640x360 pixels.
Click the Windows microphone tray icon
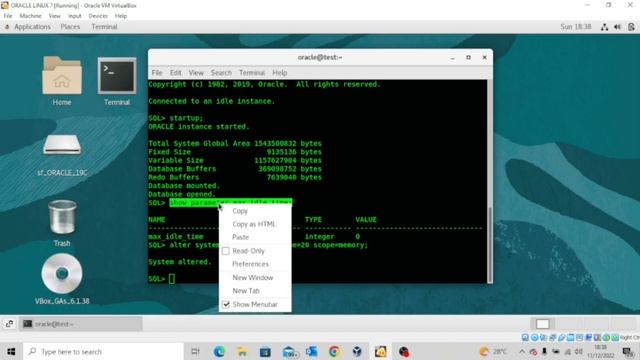coord(544,351)
